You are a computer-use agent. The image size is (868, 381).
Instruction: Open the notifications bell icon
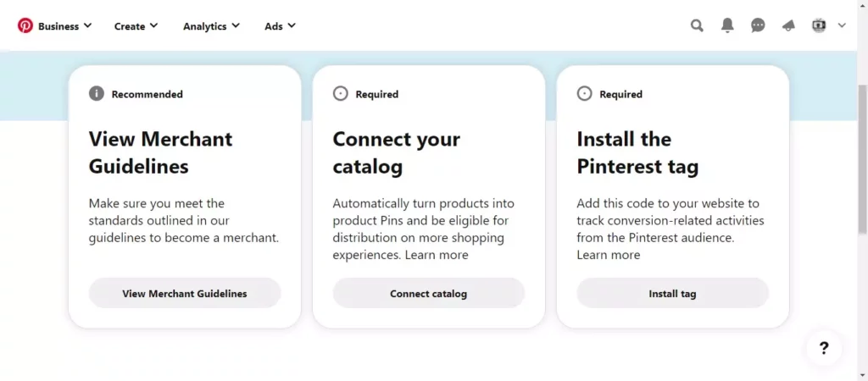[727, 25]
